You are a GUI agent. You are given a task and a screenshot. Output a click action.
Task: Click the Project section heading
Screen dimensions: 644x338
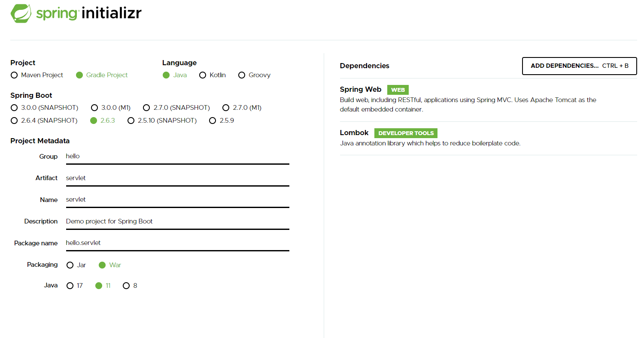23,63
